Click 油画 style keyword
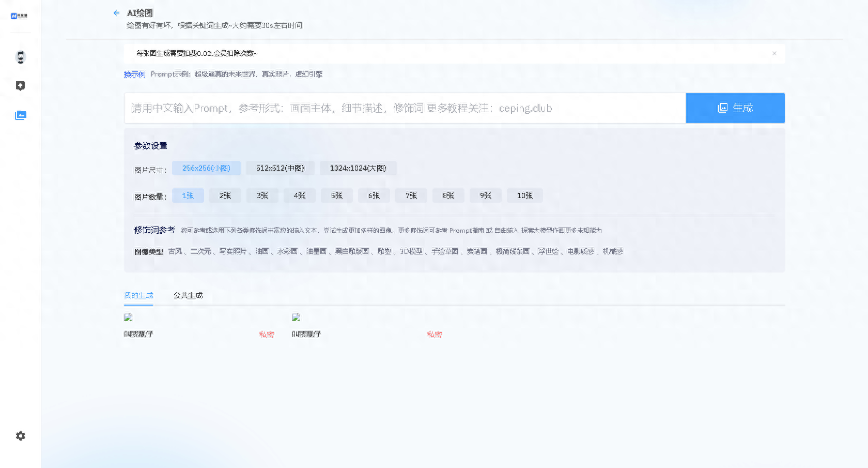This screenshot has height=468, width=868. tap(262, 251)
